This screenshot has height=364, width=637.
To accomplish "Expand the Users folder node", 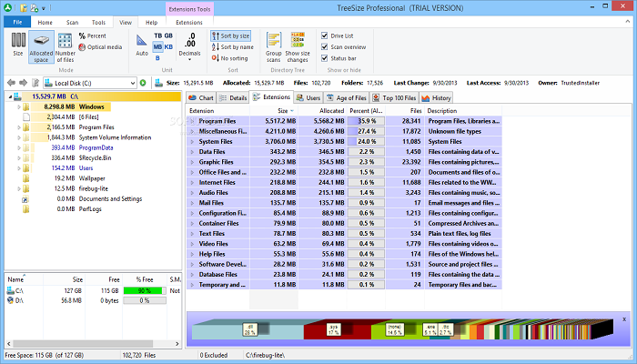I will [19, 168].
